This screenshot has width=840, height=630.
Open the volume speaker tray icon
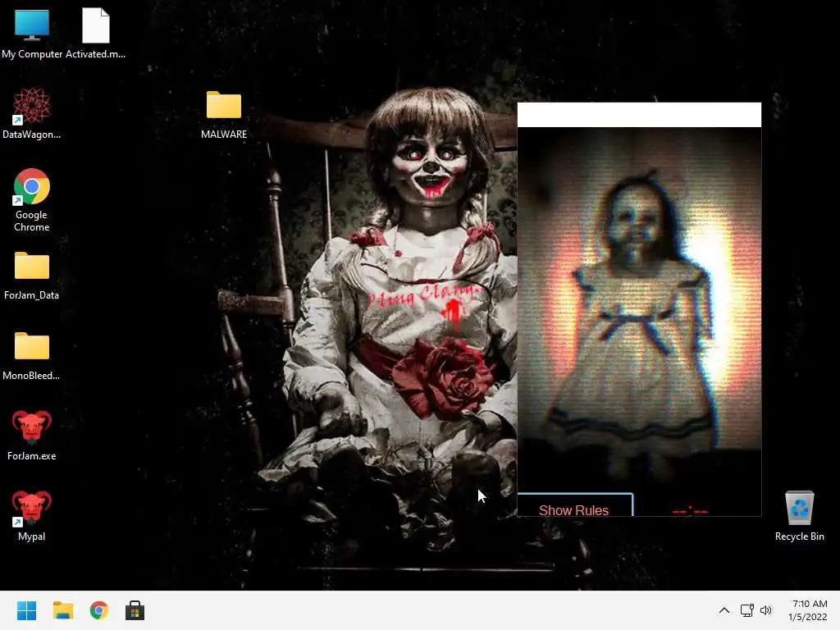766,610
